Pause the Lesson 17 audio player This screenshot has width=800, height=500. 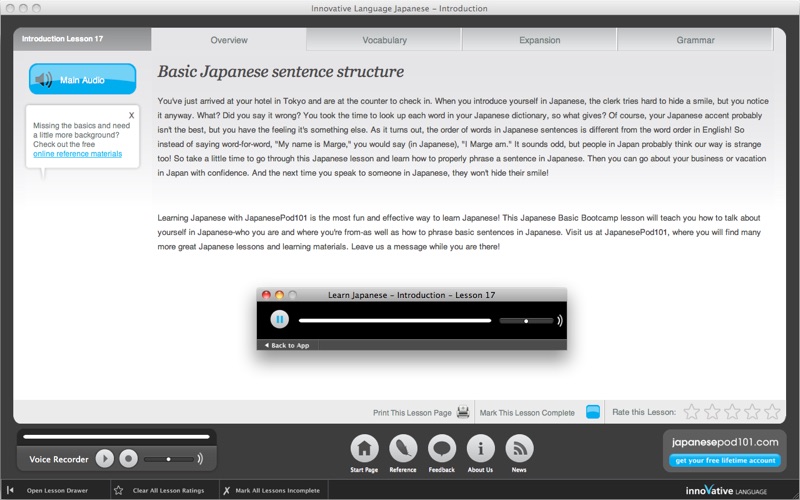280,320
